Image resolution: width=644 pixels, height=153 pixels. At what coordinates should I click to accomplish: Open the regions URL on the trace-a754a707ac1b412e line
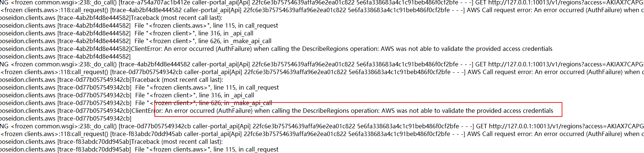click(x=566, y=3)
